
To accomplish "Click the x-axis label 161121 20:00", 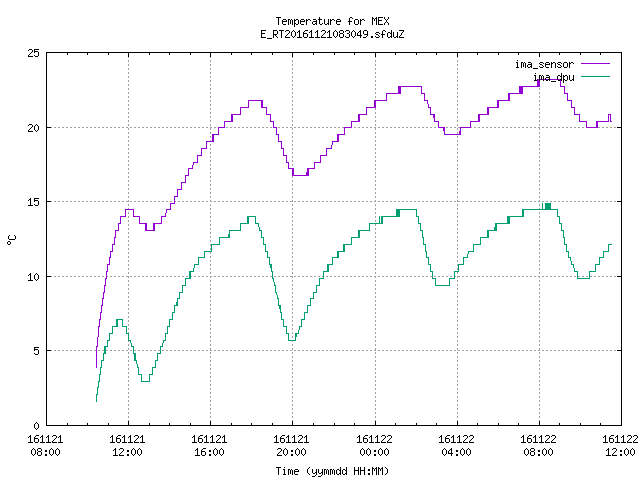I will (291, 446).
